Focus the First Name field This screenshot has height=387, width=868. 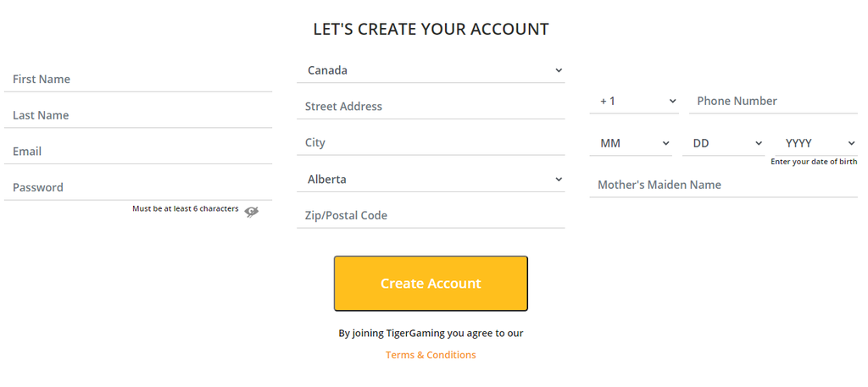point(138,79)
